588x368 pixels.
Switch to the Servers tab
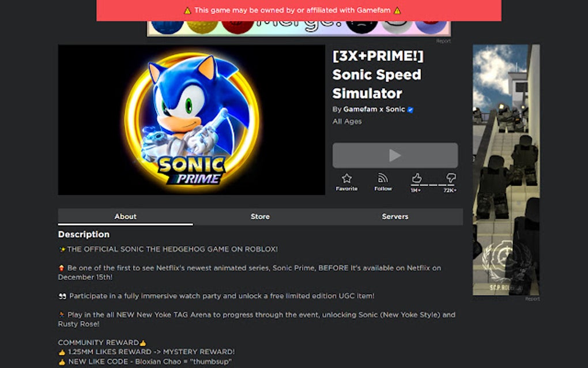click(395, 216)
